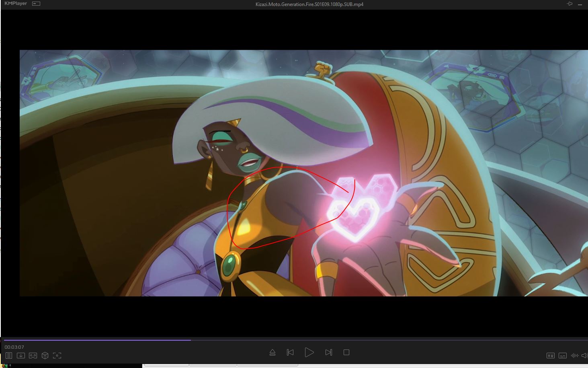The width and height of the screenshot is (588, 368).
Task: Minimize the KMPlayer window
Action: pos(580,4)
